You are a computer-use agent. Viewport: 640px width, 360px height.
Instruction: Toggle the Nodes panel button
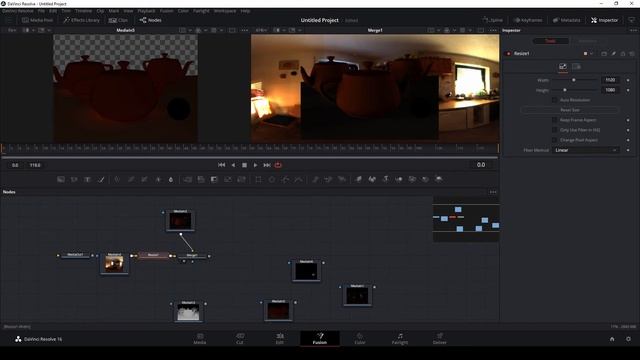[150, 20]
